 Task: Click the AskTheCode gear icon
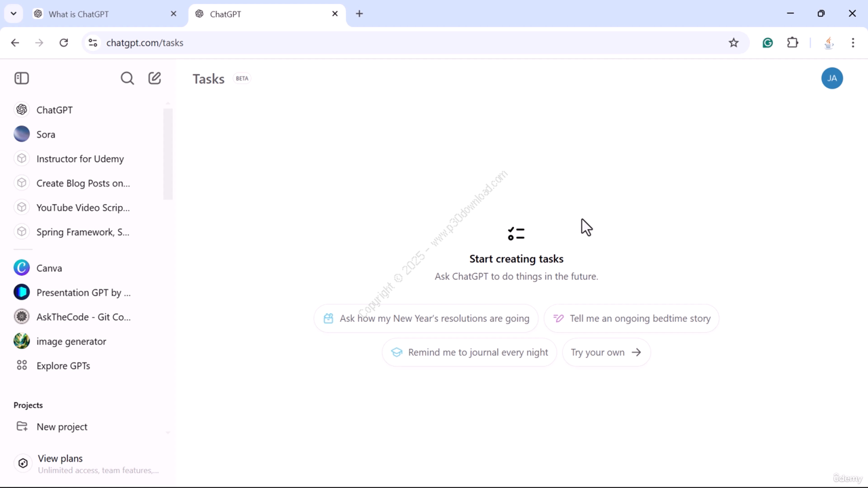pos(22,317)
